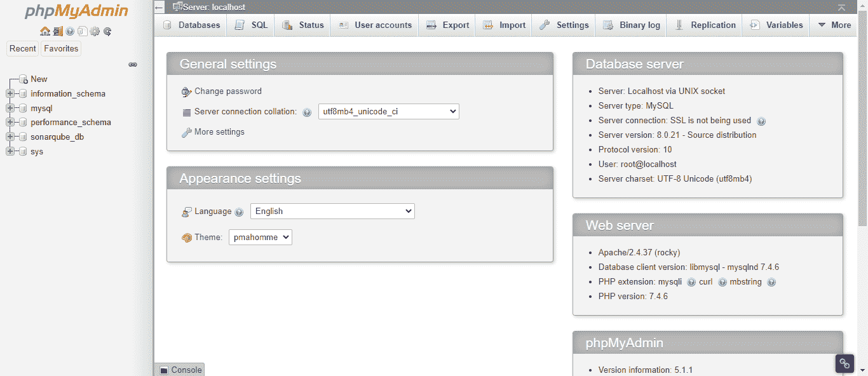Click 'User: root@localhost' text

[x=637, y=164]
